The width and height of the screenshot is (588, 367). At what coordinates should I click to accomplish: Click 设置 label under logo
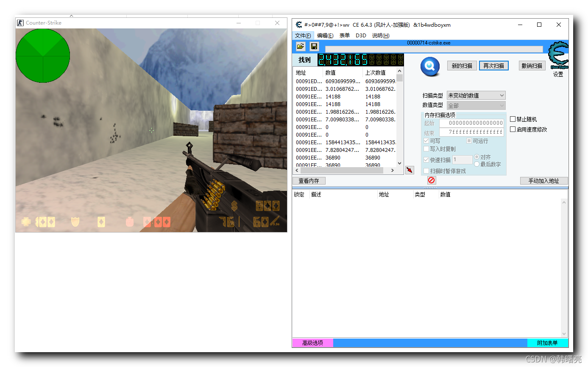(x=558, y=75)
